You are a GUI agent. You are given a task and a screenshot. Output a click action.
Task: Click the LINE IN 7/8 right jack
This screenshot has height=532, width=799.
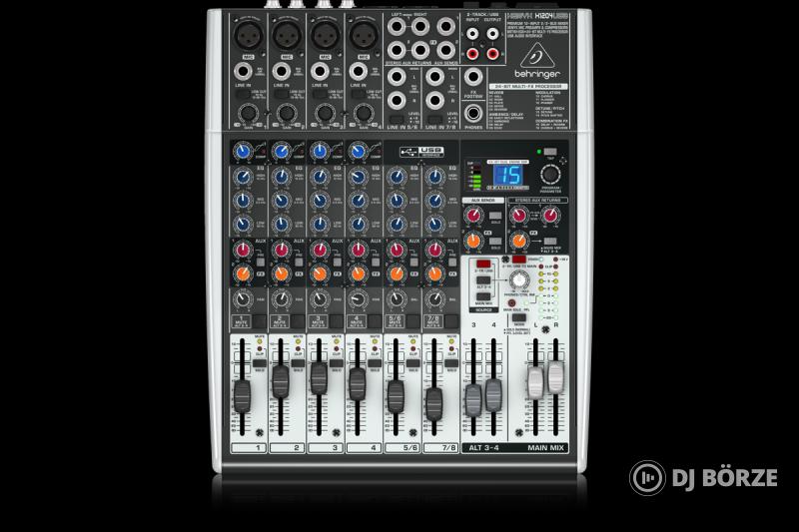coord(434,100)
